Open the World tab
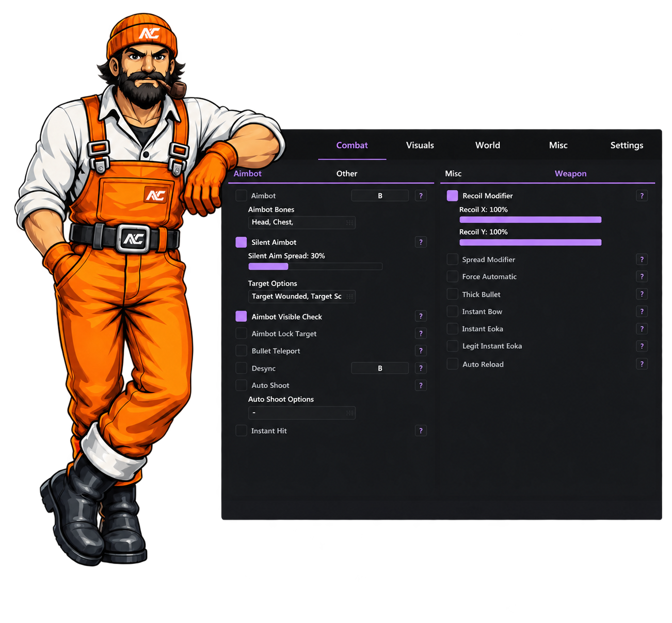This screenshot has height=623, width=672. click(488, 145)
